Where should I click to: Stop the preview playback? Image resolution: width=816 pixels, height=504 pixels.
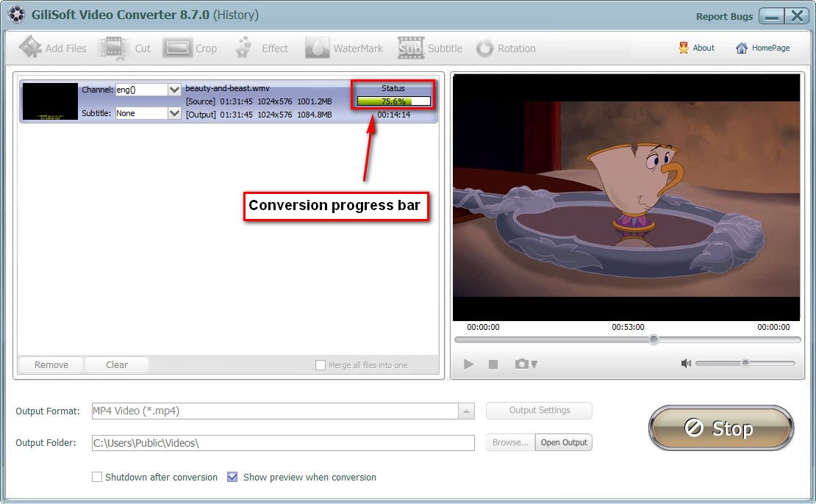point(493,364)
